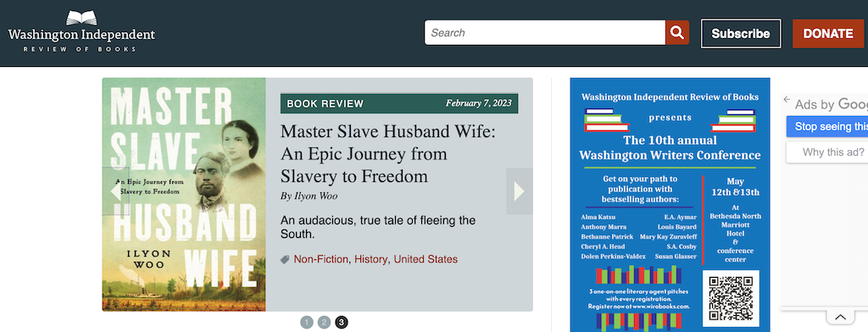Click into the Search input field
868x332 pixels.
[x=545, y=33]
